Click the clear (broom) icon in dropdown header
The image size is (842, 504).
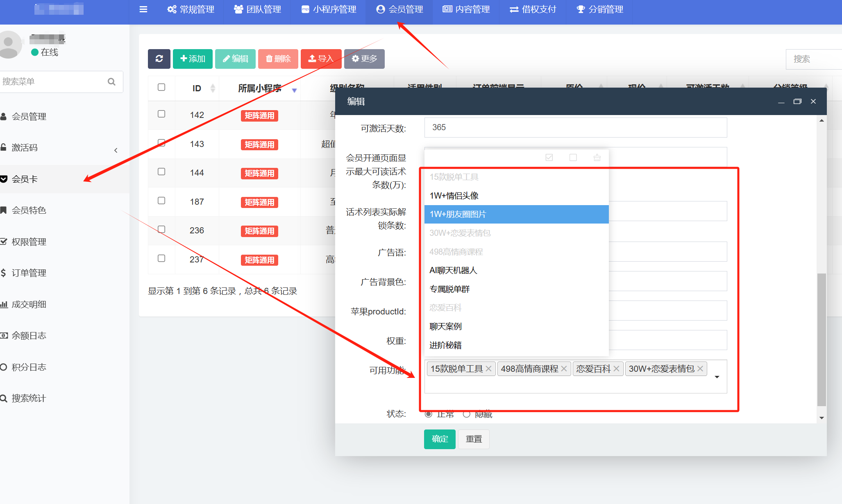597,158
